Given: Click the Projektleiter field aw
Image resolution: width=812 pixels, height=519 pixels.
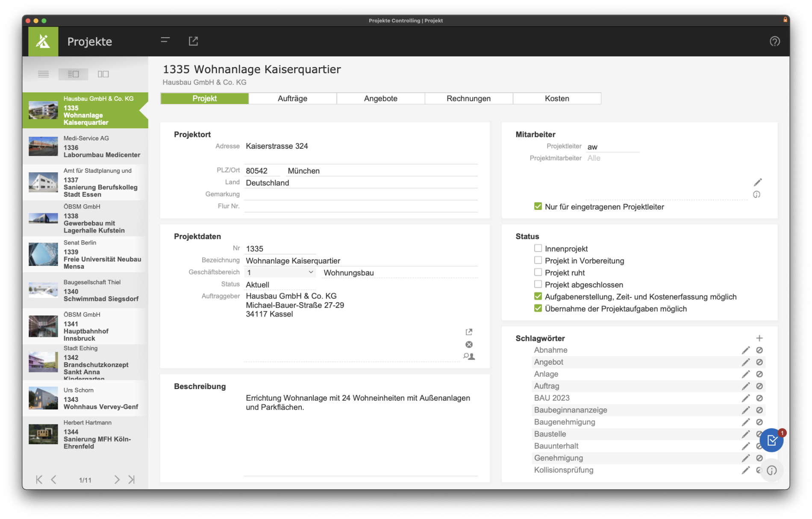Looking at the screenshot, I should 612,147.
